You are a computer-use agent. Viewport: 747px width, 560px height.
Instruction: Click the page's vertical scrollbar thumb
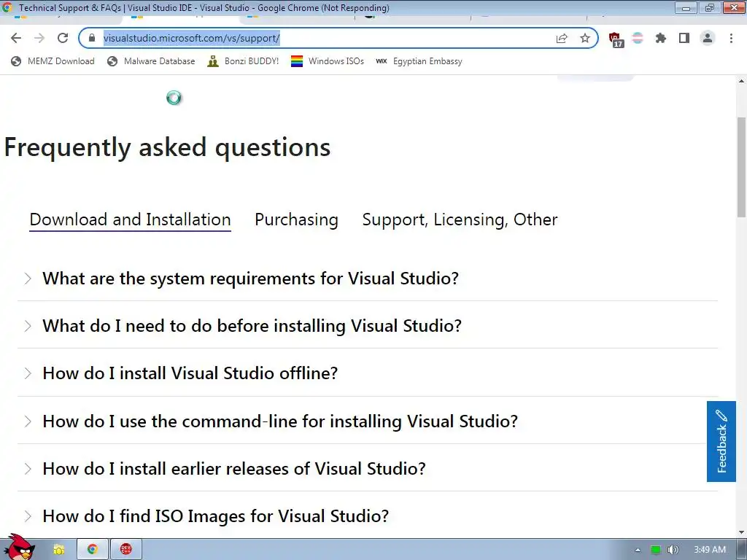click(741, 167)
